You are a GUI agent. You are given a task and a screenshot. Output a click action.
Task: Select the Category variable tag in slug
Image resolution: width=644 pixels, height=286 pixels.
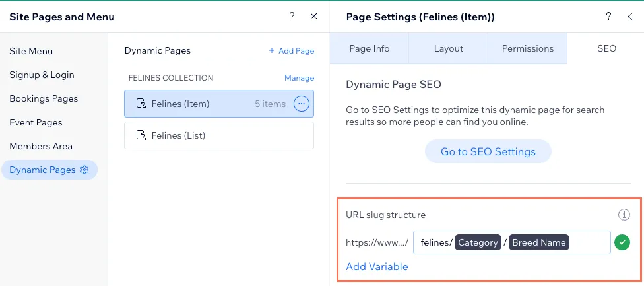[478, 242]
